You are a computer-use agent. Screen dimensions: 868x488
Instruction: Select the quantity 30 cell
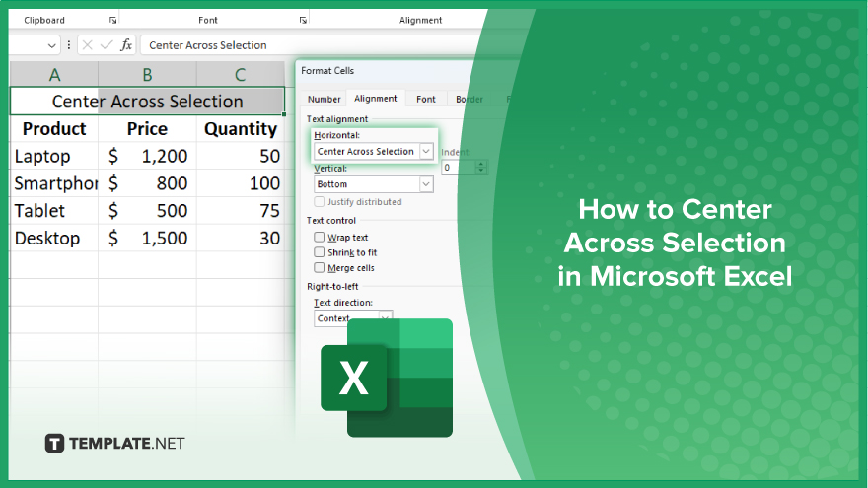click(x=241, y=238)
